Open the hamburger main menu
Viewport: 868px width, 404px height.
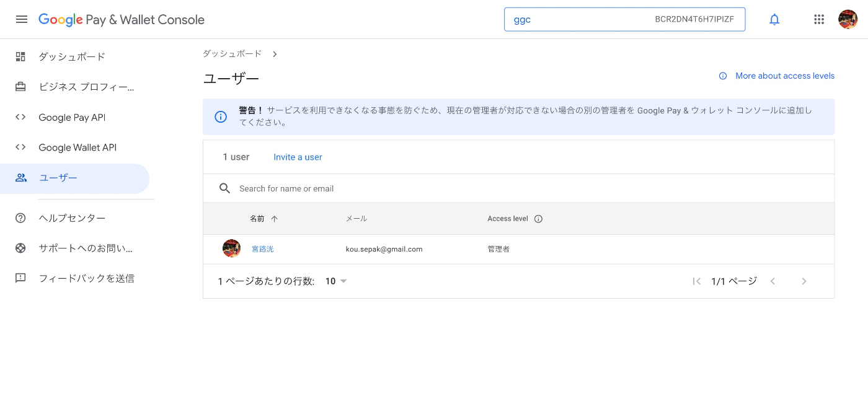[x=22, y=19]
